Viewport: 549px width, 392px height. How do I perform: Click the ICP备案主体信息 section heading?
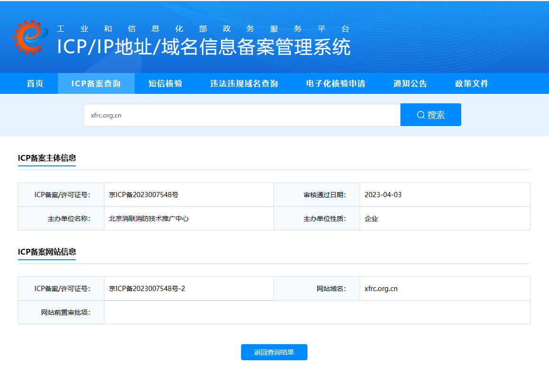[47, 158]
